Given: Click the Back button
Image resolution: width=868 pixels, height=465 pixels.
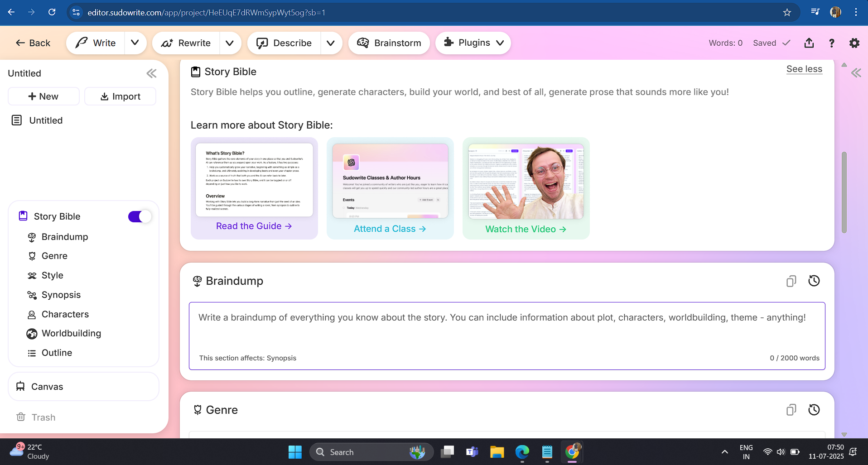Looking at the screenshot, I should [x=33, y=43].
